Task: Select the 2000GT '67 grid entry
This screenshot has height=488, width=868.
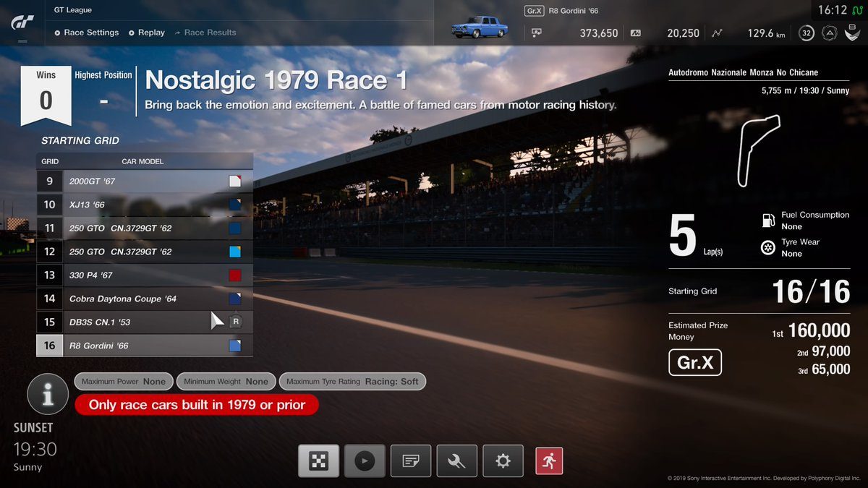Action: click(145, 181)
